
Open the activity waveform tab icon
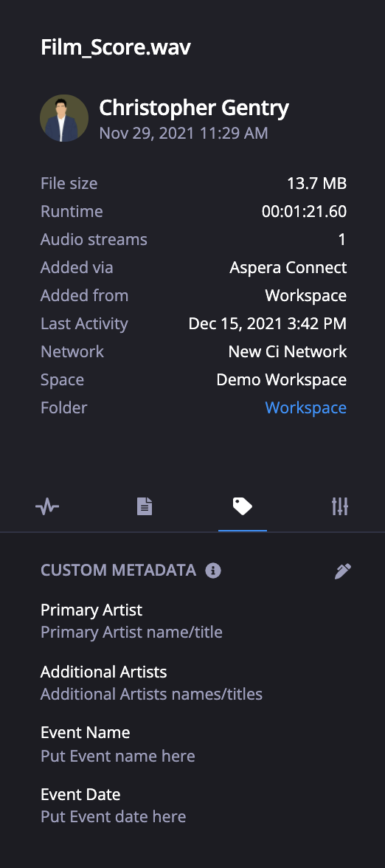[x=47, y=506]
